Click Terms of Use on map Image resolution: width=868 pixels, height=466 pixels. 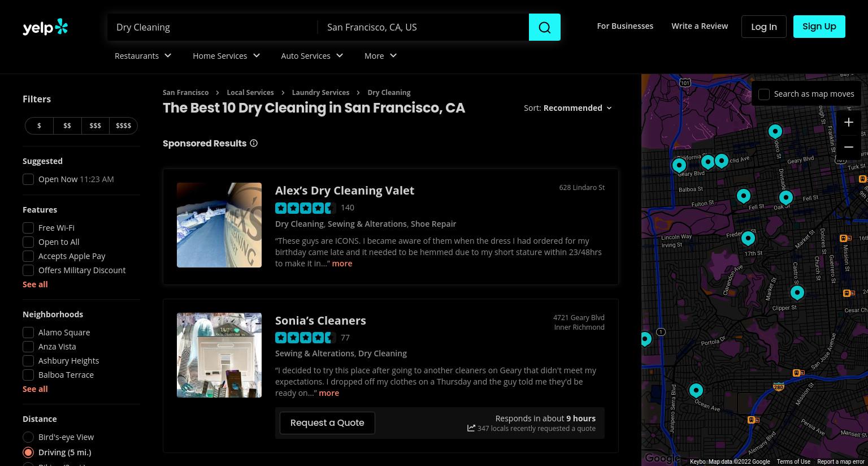793,461
